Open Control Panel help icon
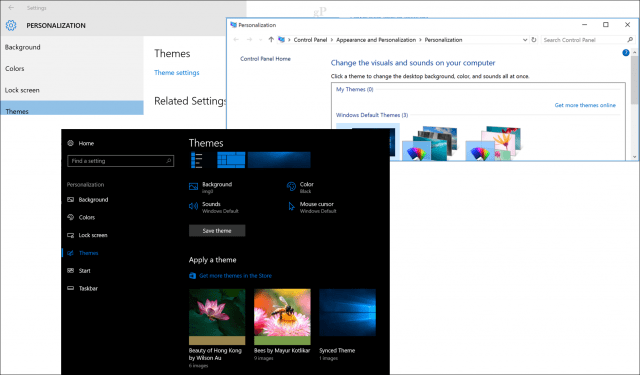The height and width of the screenshot is (375, 640). [625, 53]
